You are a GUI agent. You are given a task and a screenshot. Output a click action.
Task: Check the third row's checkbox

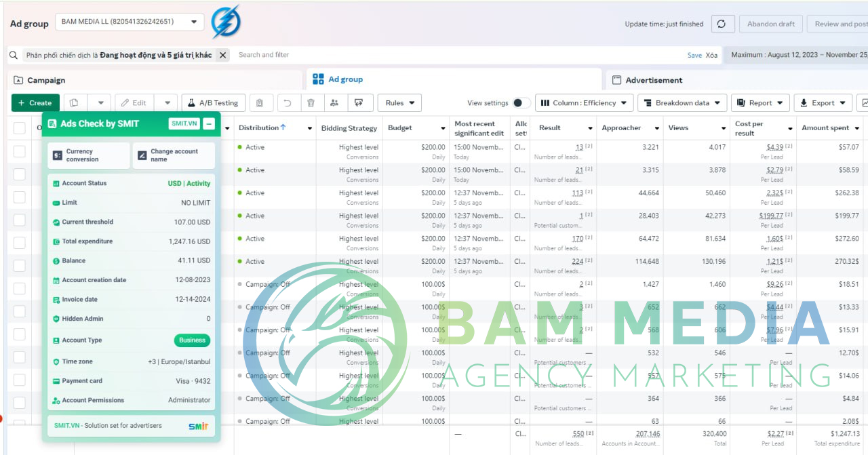pos(20,197)
